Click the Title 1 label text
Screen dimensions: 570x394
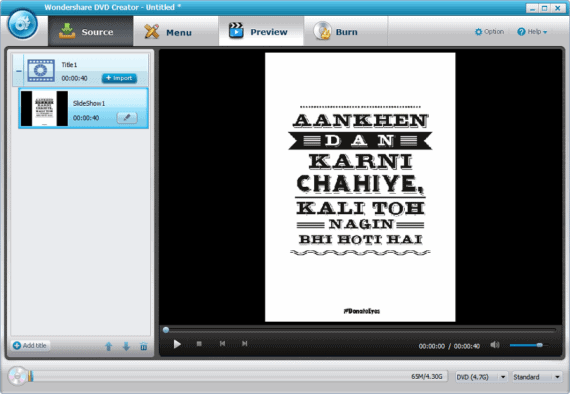69,65
